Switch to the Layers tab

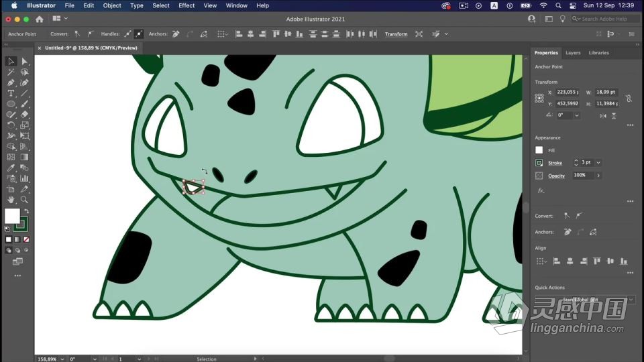573,53
